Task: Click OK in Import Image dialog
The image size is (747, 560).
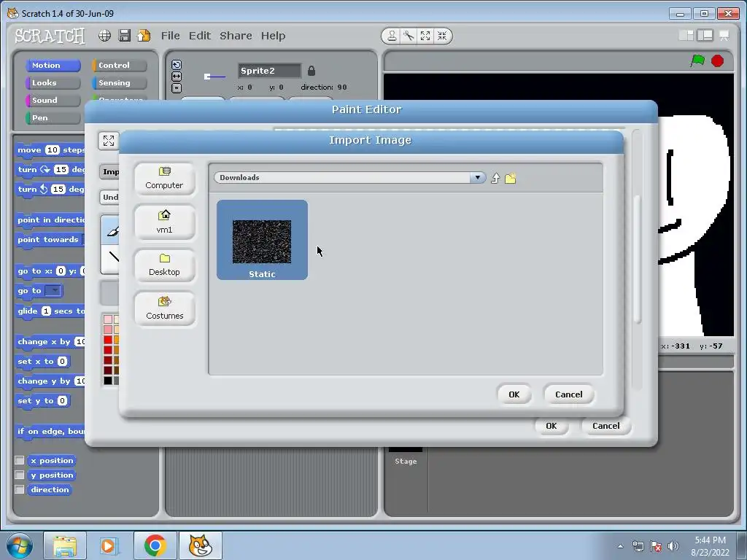Action: coord(514,394)
